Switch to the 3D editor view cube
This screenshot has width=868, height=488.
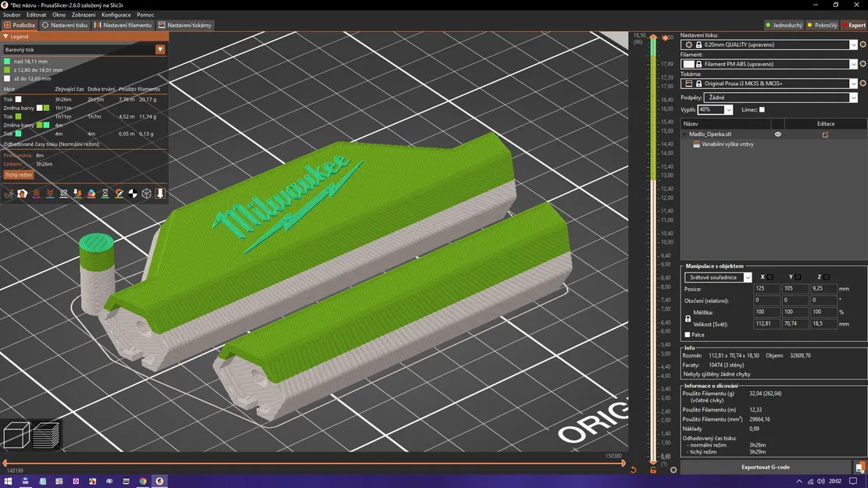16,435
